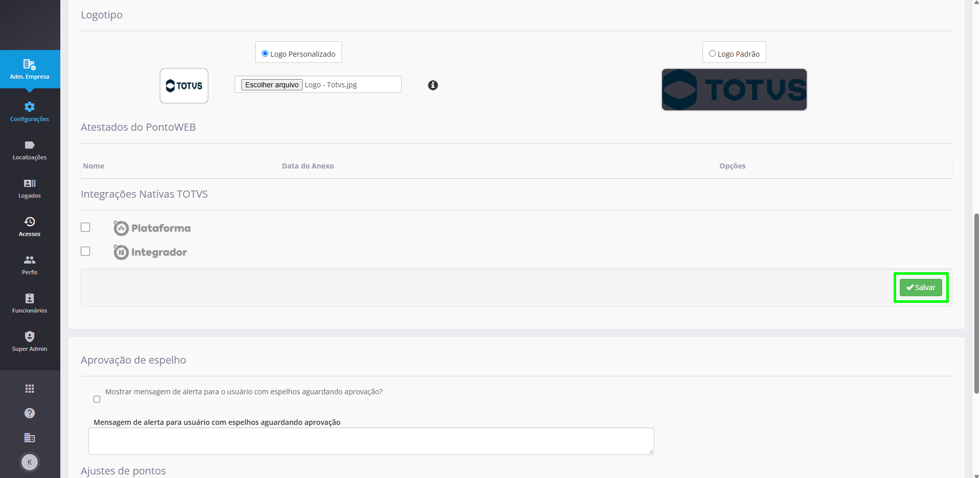980x478 pixels.
Task: Open the apps grid icon in sidebar
Action: (x=30, y=389)
